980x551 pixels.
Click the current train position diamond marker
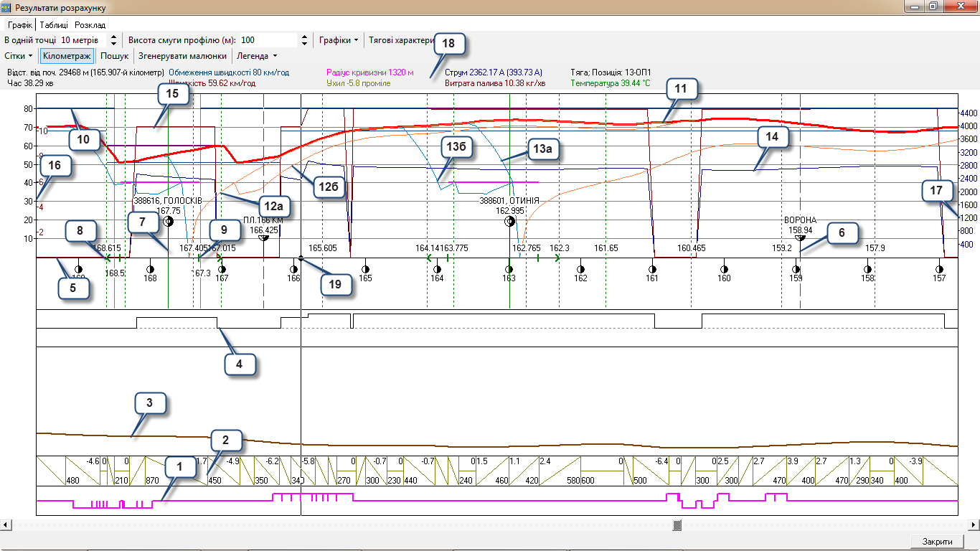pos(301,257)
